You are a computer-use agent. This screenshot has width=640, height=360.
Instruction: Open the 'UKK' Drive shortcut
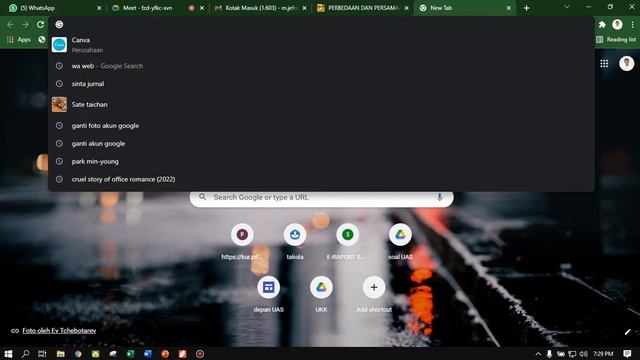(321, 294)
